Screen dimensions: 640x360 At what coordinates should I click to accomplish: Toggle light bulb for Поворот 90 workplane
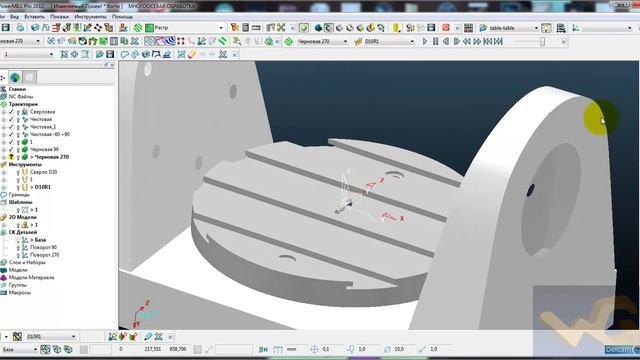click(18, 247)
